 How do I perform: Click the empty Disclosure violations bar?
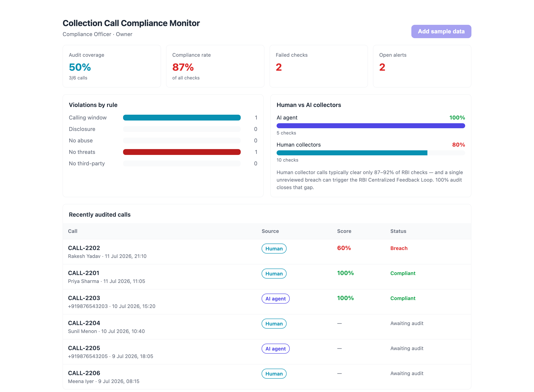[181, 129]
